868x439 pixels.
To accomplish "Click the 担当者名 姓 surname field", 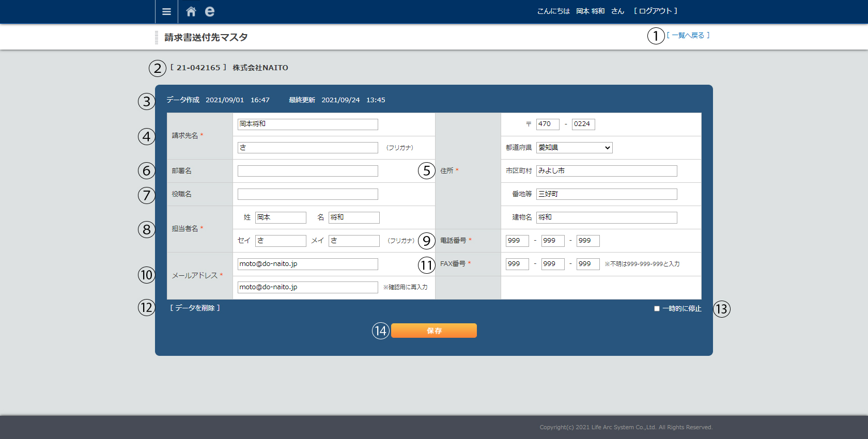I will (281, 217).
